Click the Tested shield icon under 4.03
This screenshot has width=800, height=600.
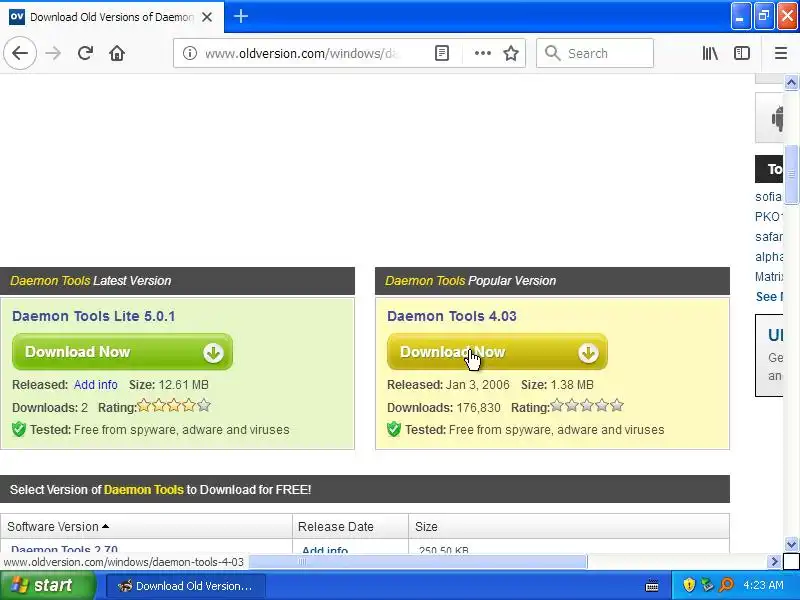394,430
